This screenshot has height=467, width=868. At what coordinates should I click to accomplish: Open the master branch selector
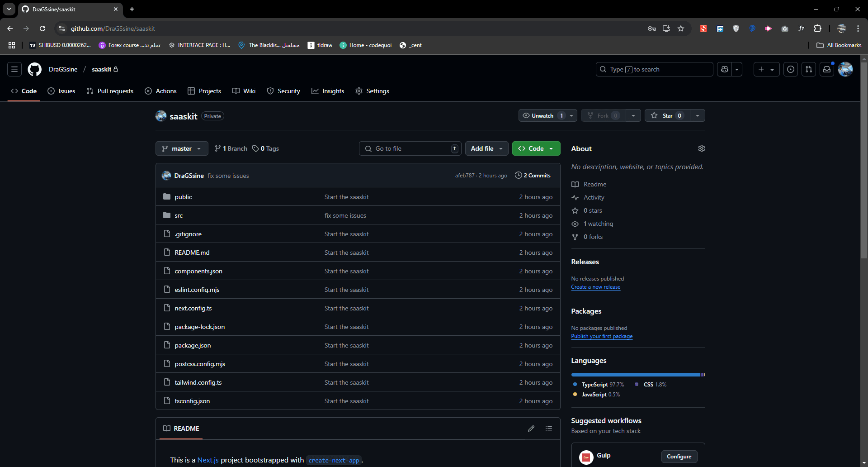(x=182, y=148)
